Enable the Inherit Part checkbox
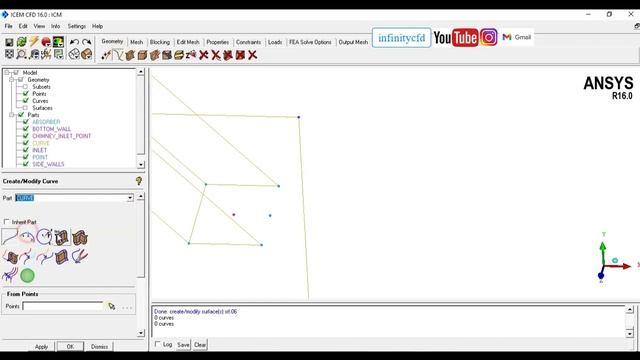 coord(7,222)
